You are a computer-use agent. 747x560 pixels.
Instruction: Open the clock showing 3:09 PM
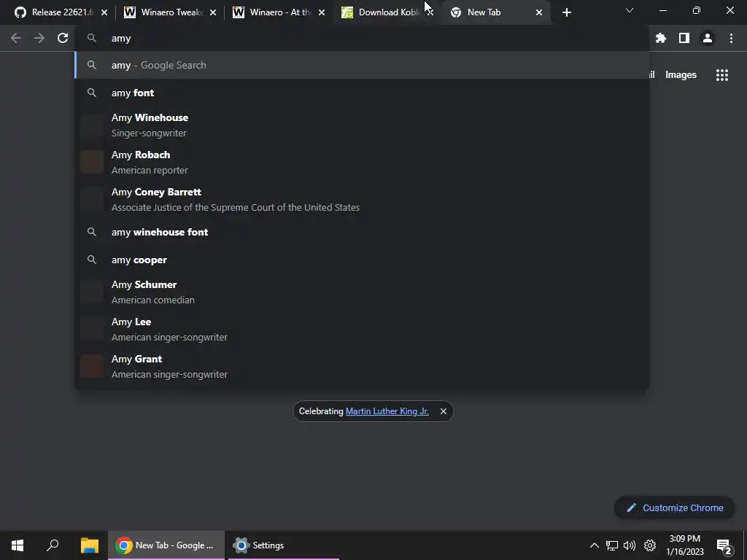coord(684,545)
